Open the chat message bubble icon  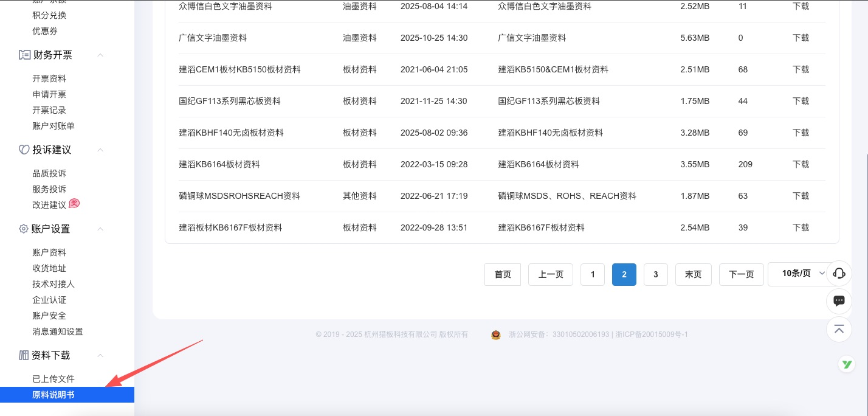click(x=839, y=301)
